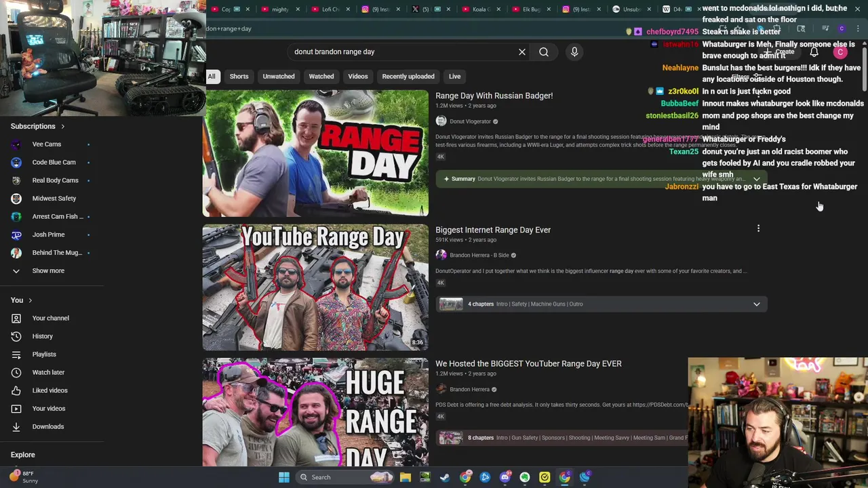Open the yellow checkmark app in taskbar
Screen dimensions: 868x488
[x=545, y=477]
